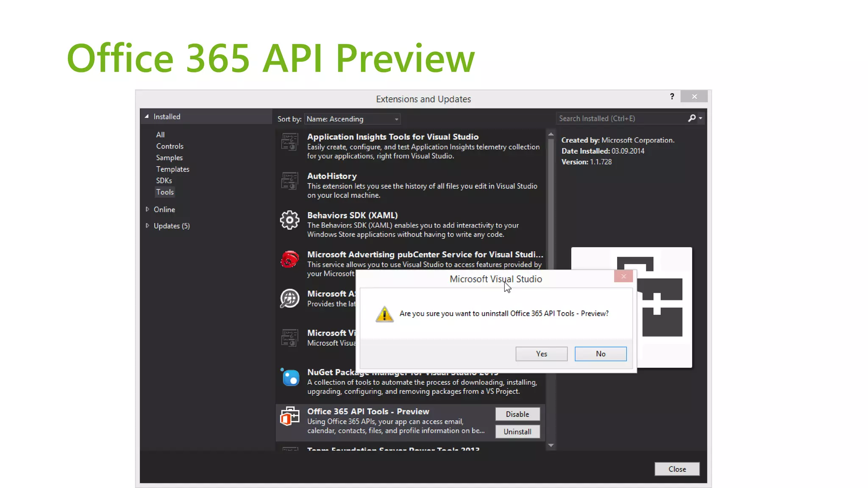
Task: Select Microsoft Advertising pubCenter Service entry title
Action: (x=425, y=255)
